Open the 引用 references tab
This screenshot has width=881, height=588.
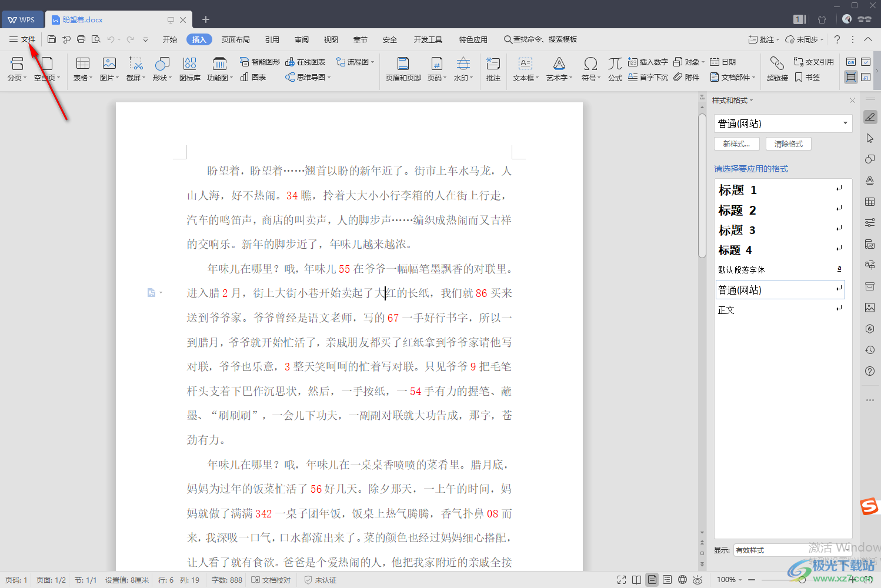tap(272, 39)
